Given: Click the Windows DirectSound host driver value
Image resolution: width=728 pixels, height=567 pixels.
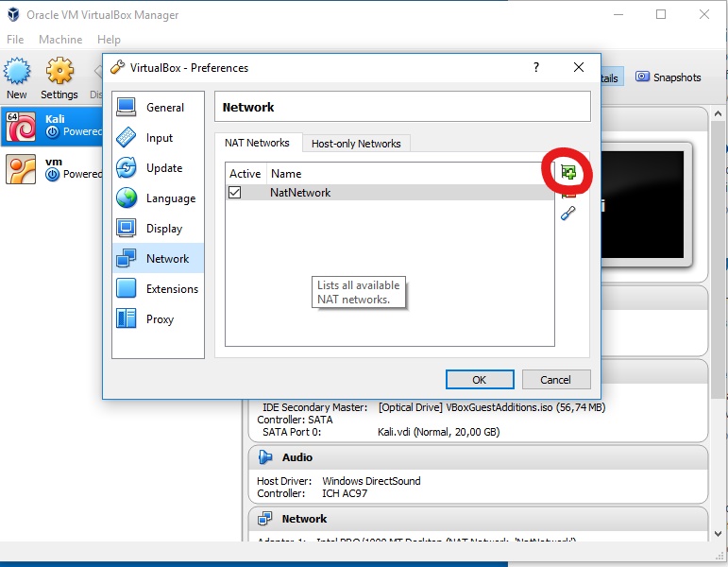Looking at the screenshot, I should [371, 481].
